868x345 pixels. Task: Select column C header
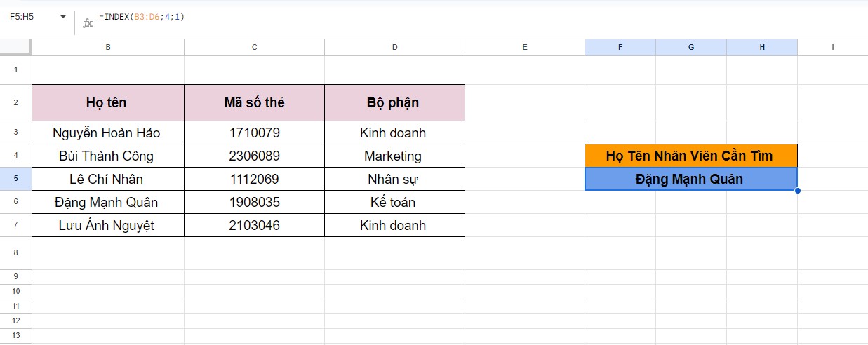point(254,47)
